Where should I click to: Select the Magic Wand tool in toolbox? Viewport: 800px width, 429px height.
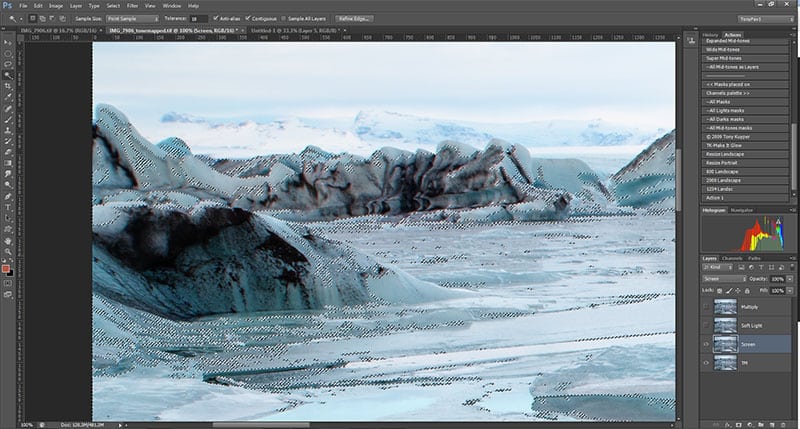[x=8, y=75]
